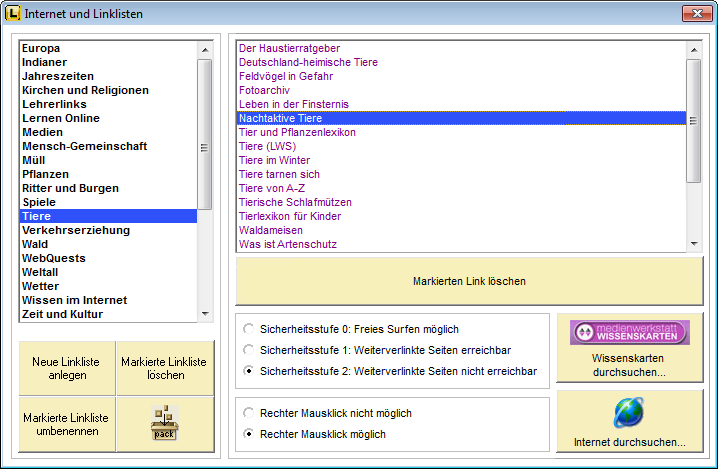Click up arrow of category list scrollbar
Viewport: 718px width, 469px height.
(204, 49)
